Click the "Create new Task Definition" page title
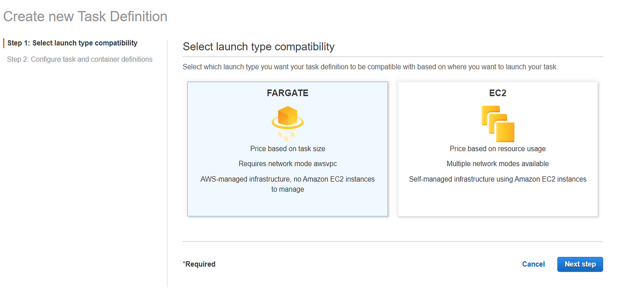The image size is (644, 301). pos(85,17)
